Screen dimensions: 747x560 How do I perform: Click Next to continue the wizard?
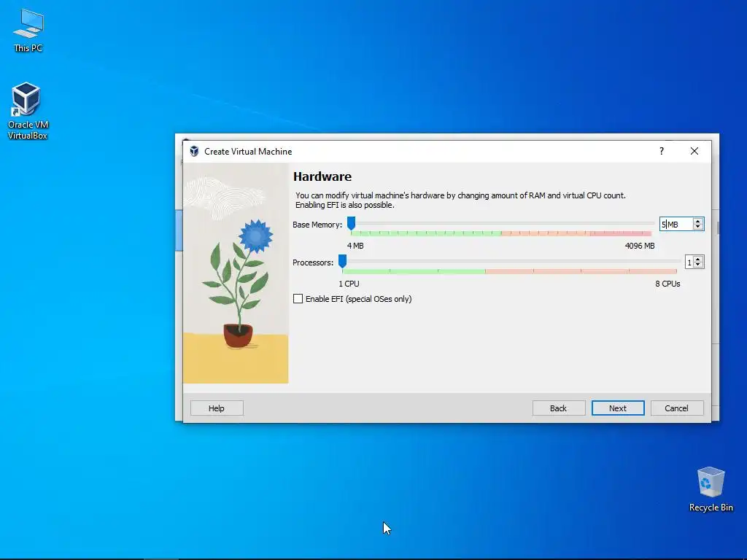618,408
